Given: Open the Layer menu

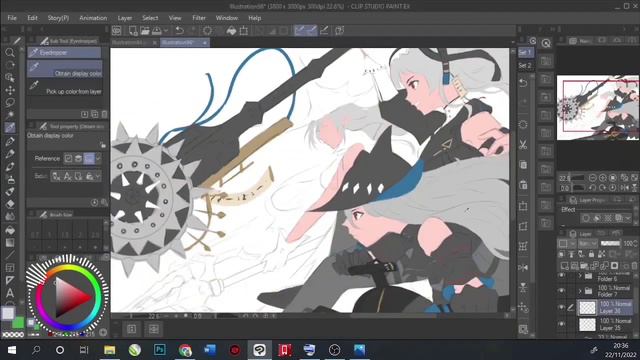Looking at the screenshot, I should coord(125,18).
